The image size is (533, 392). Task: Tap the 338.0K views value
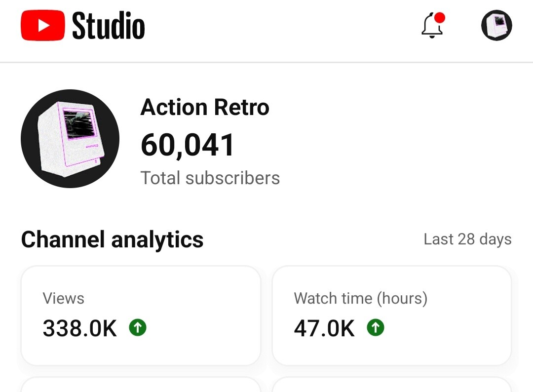(x=80, y=328)
